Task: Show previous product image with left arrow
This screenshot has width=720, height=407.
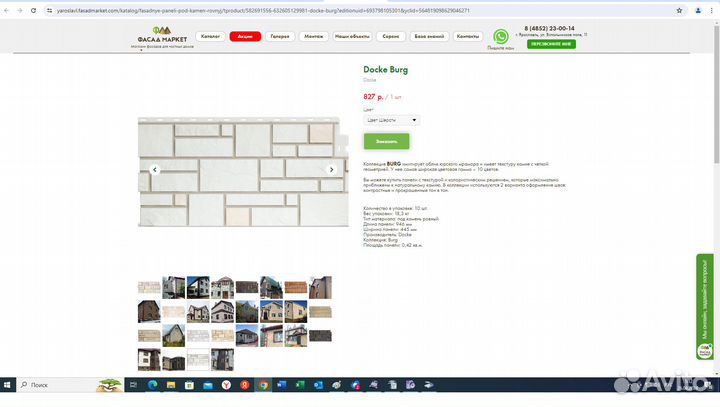Action: click(155, 170)
